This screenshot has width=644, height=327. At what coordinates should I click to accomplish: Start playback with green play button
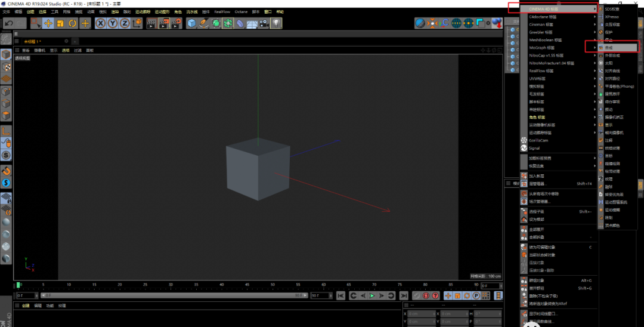click(x=372, y=295)
